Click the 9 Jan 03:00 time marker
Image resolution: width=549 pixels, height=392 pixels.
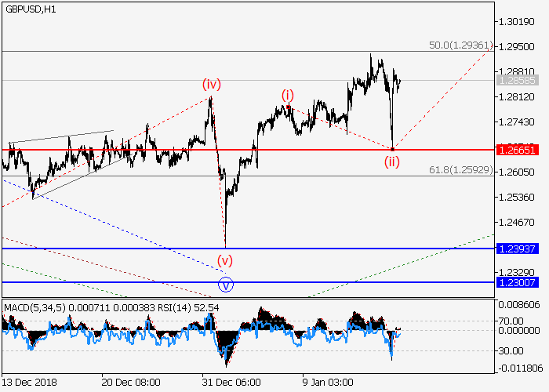(x=328, y=383)
